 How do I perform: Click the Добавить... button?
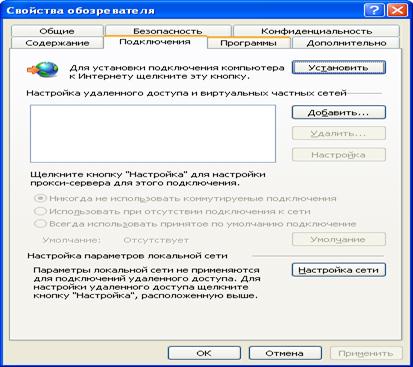(339, 112)
